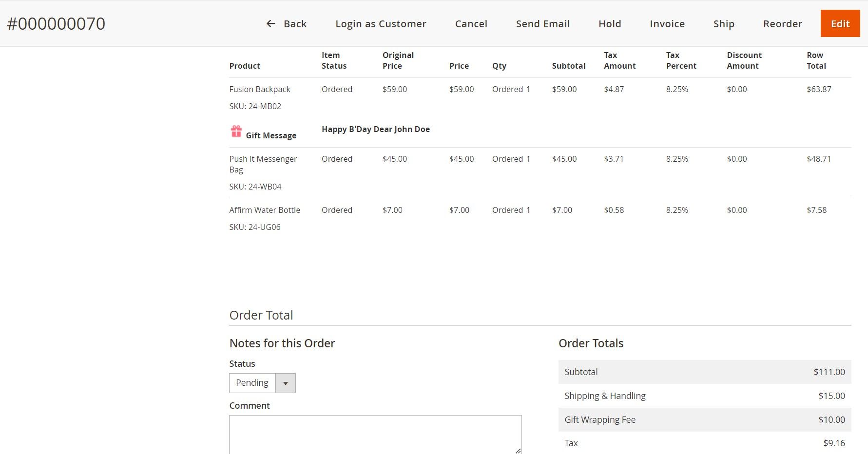Create an Invoice for the order
Screen dimensions: 868x454
pos(667,23)
